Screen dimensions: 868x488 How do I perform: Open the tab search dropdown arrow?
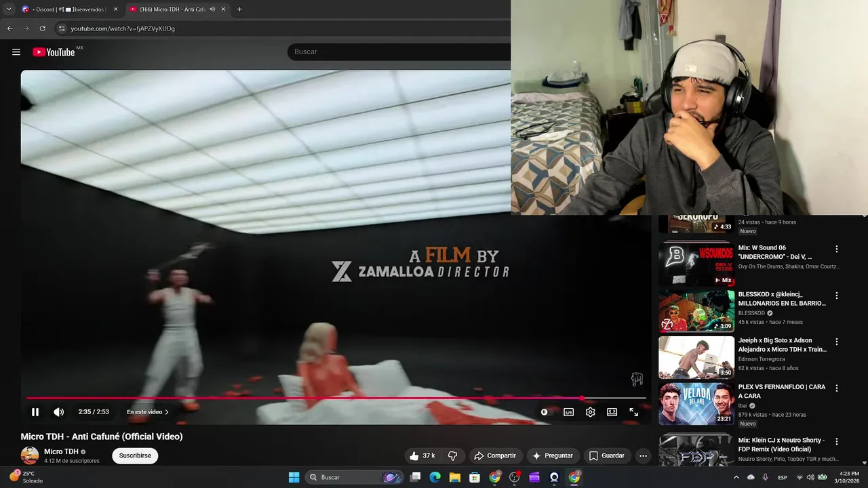tap(9, 9)
